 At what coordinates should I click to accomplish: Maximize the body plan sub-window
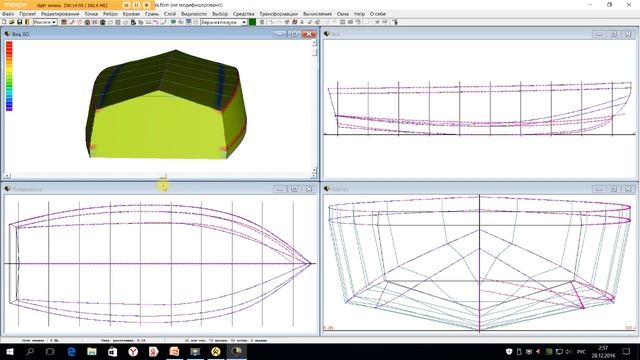(x=613, y=189)
